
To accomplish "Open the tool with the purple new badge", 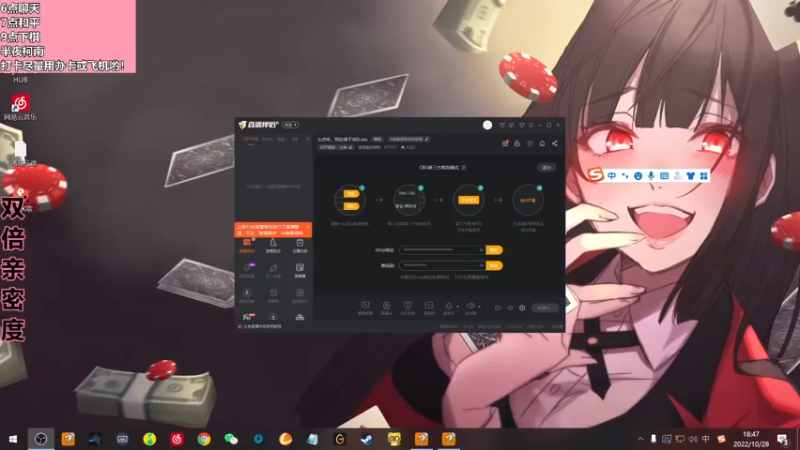I will tap(247, 270).
